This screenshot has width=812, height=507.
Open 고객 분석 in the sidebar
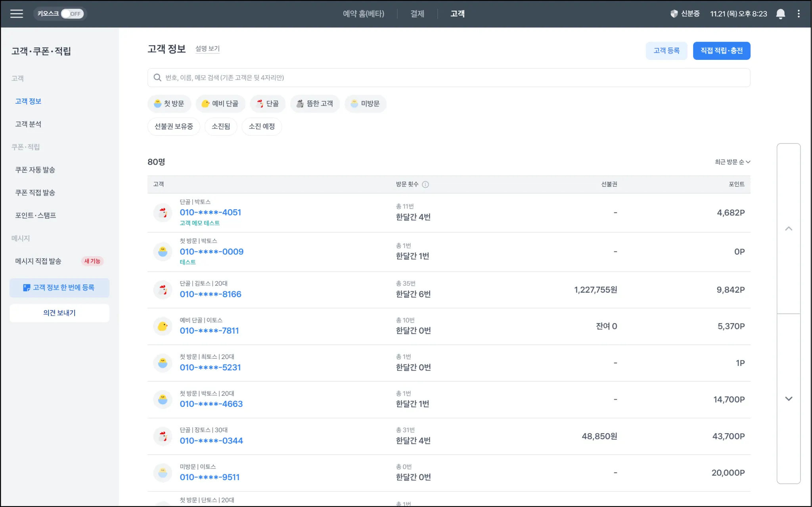[28, 124]
